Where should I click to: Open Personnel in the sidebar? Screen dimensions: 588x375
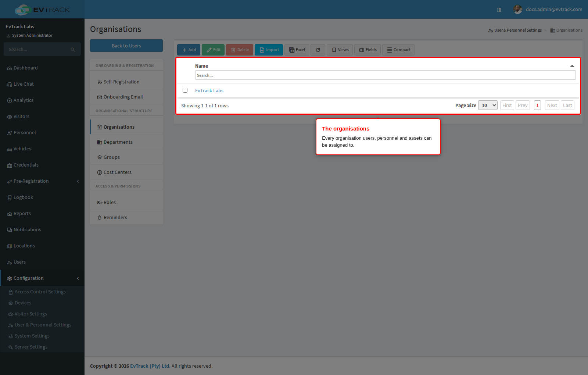tap(42, 133)
